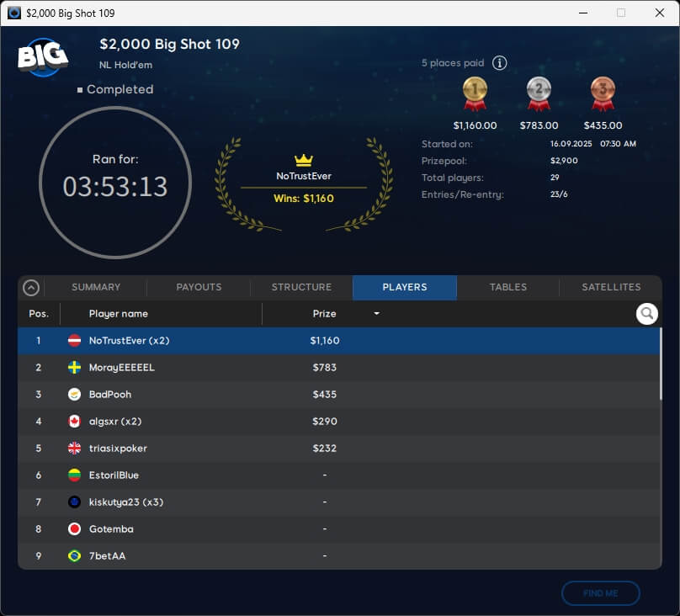Select the triasixpoker player row
The height and width of the screenshot is (616, 680).
[x=337, y=449]
